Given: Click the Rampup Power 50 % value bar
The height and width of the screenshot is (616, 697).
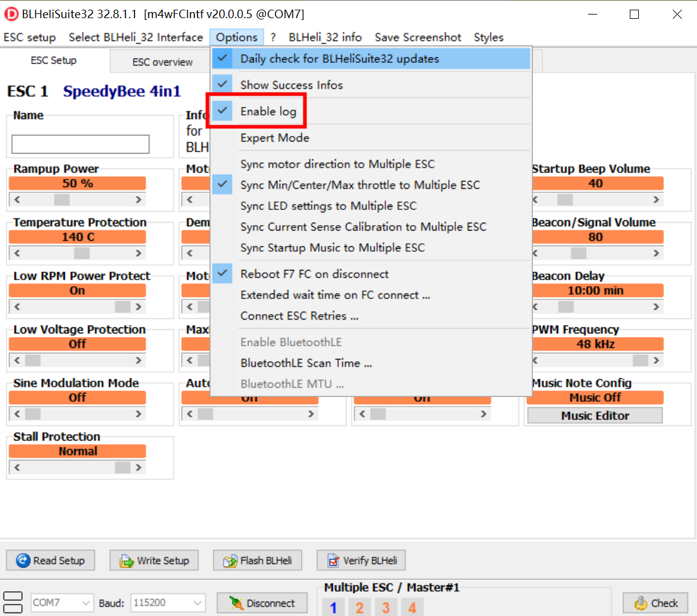Looking at the screenshot, I should [x=78, y=183].
